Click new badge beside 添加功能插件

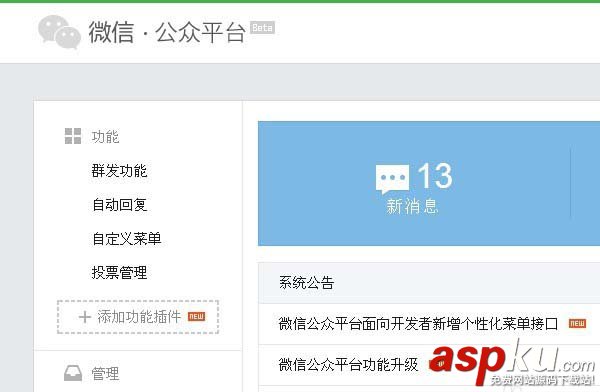click(196, 317)
